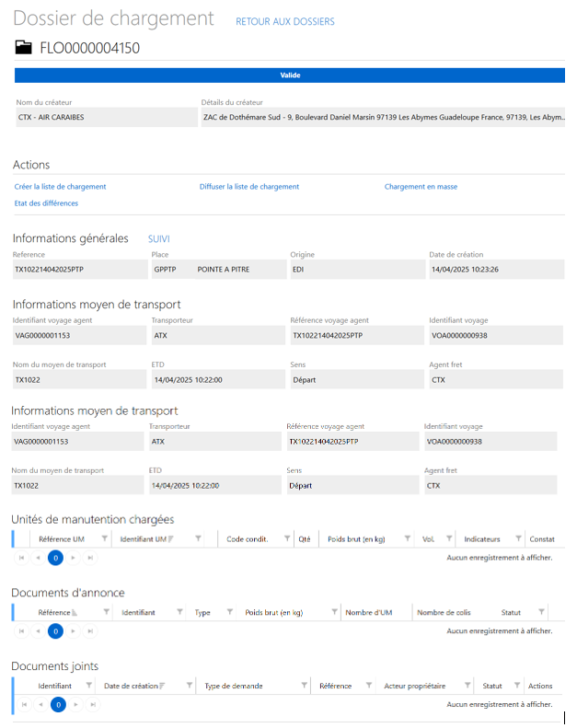Open Chargement en masse action
Viewport: 577px width, 728px height.
pos(421,187)
